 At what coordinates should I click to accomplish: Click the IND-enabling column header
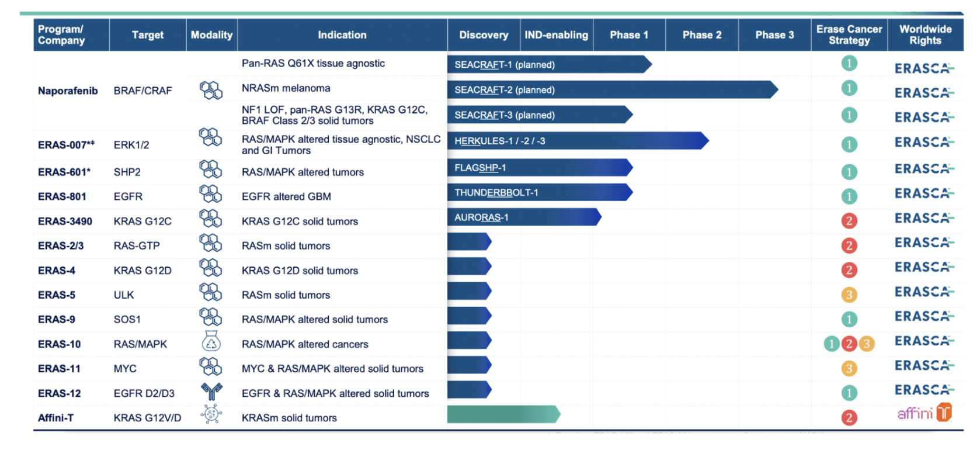click(557, 34)
